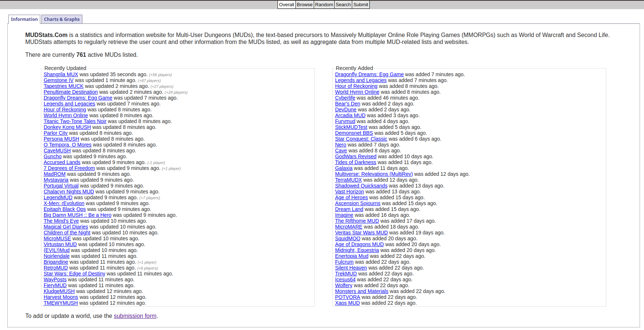Viewport: 644px width, 330px height.
Task: Open Star Wars: Edge of Destiny link
Action: coord(74,274)
